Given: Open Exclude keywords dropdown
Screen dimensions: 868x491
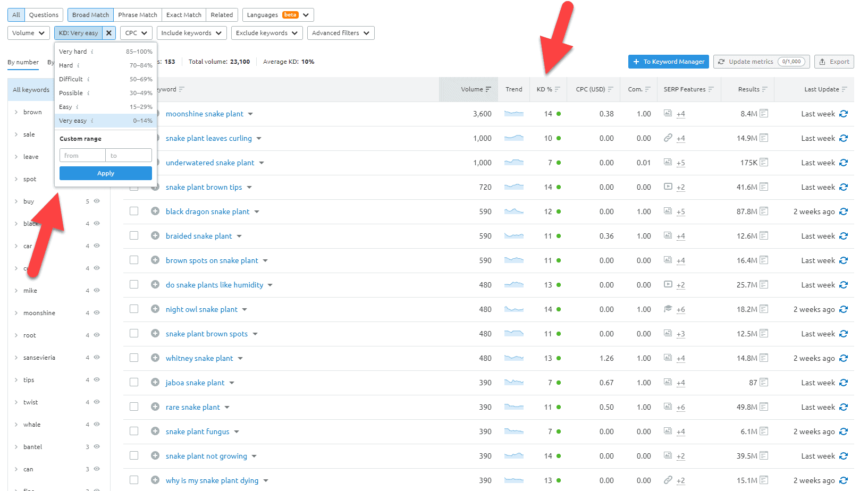Looking at the screenshot, I should (x=267, y=33).
